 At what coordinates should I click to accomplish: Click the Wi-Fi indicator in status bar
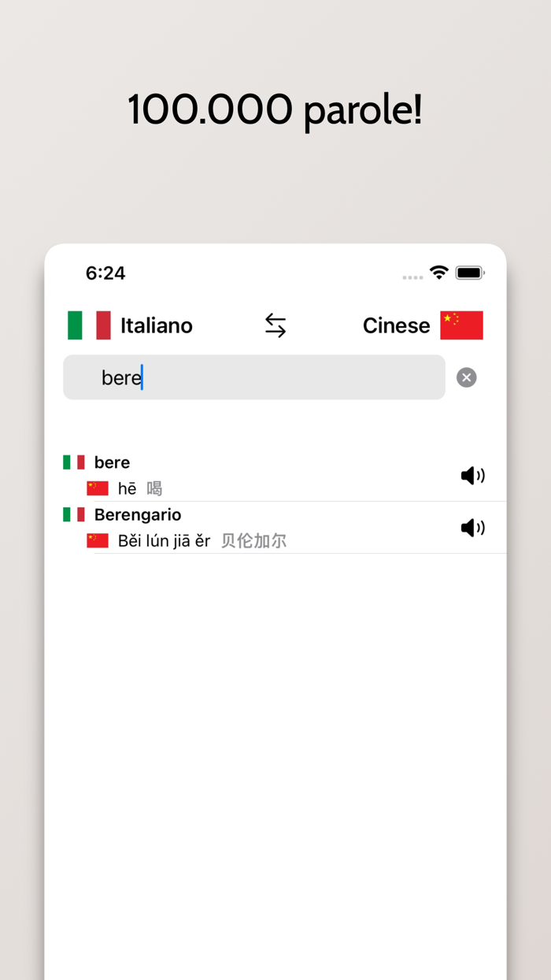point(439,273)
